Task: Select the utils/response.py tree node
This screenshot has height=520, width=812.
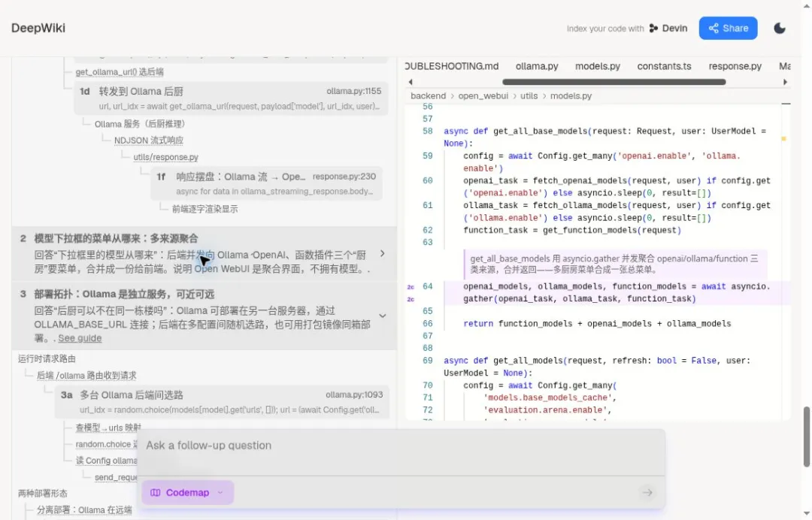Action: pos(165,157)
